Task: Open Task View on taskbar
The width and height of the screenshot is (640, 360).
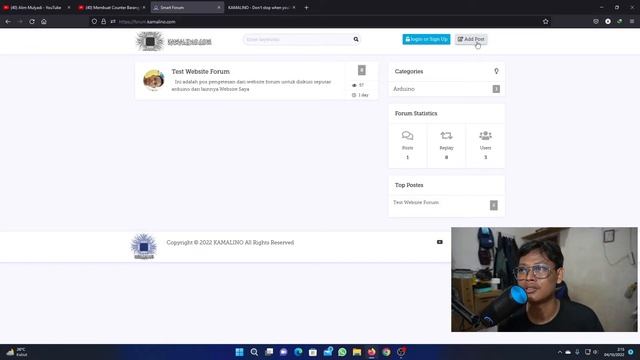Action: (x=269, y=352)
